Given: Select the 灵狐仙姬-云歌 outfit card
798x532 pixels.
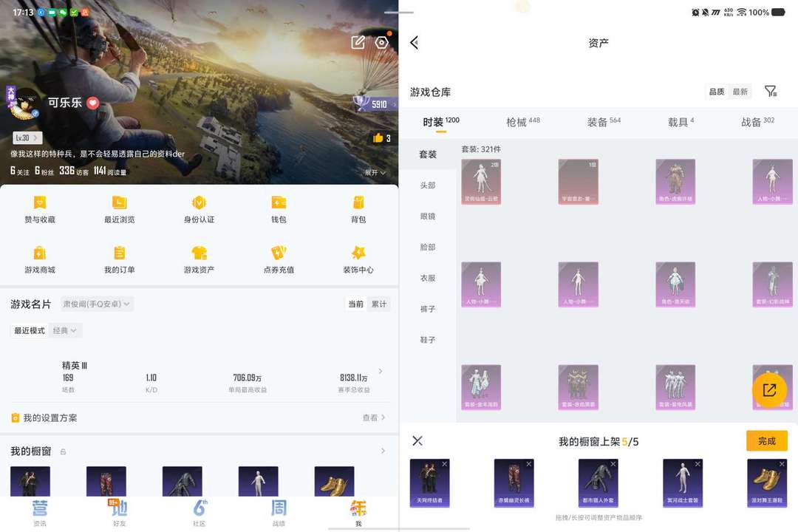Looking at the screenshot, I should [481, 182].
